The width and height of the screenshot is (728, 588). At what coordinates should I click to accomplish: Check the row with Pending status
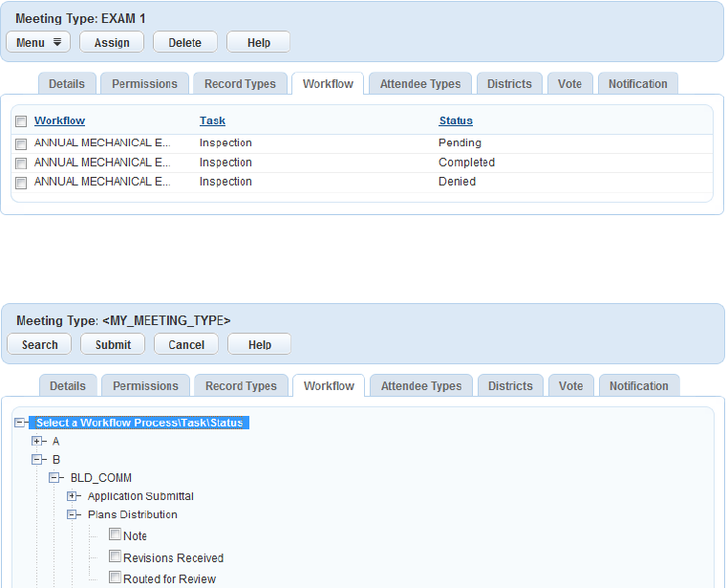[21, 144]
